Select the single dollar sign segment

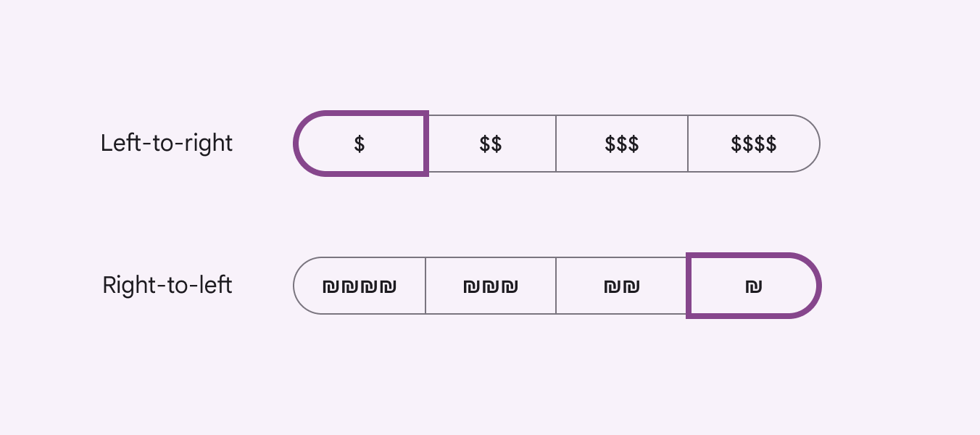pos(360,144)
